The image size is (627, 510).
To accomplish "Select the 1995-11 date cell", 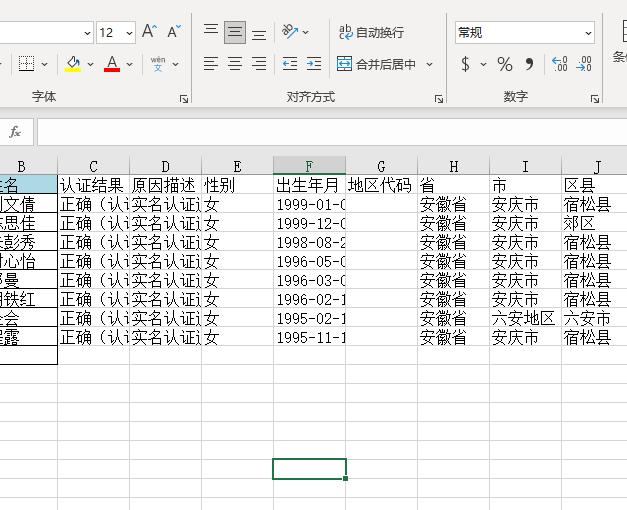I will coord(309,337).
